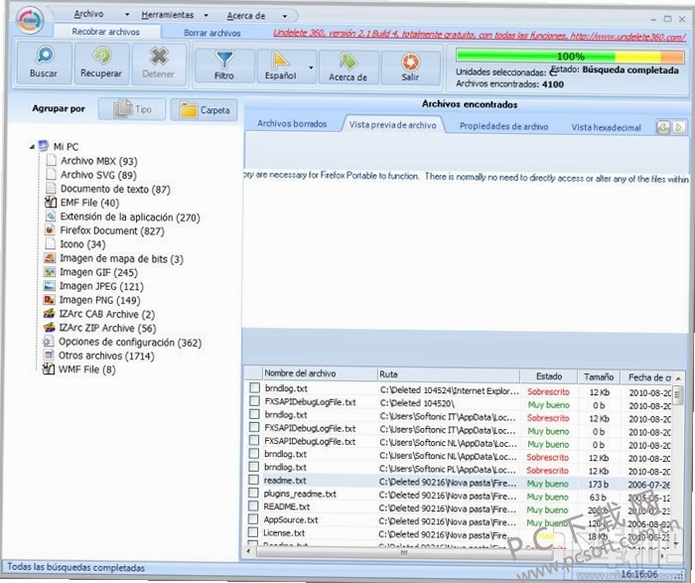Open the Archivos borrados tab
This screenshot has width=695, height=583.
292,124
